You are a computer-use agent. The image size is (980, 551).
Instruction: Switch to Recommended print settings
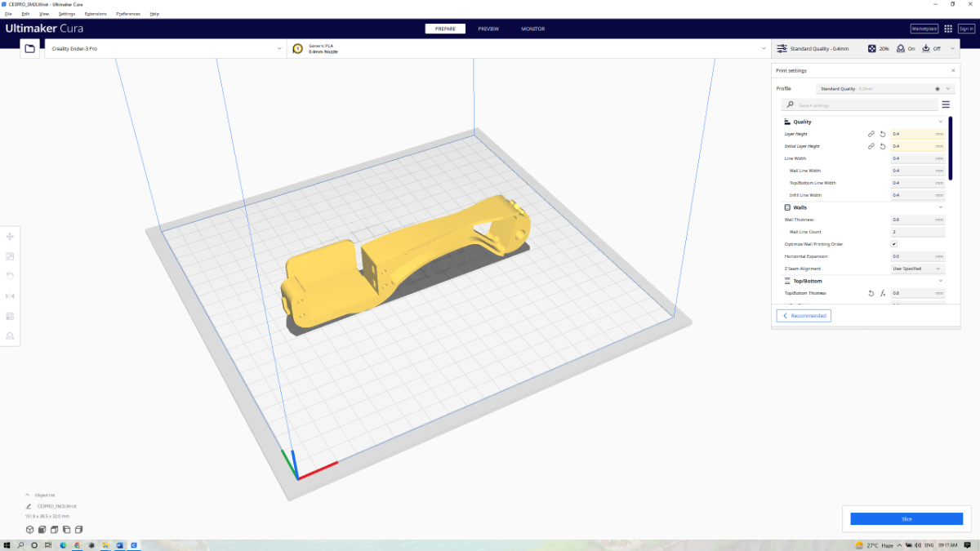pos(804,316)
